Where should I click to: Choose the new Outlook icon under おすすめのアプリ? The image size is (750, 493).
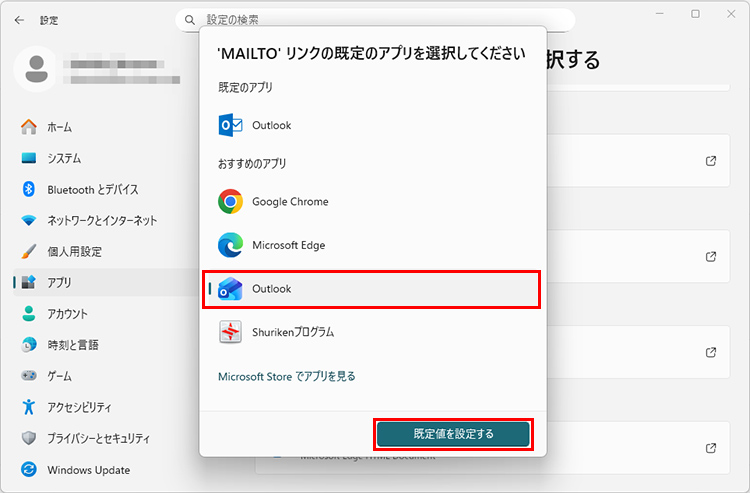pos(230,288)
